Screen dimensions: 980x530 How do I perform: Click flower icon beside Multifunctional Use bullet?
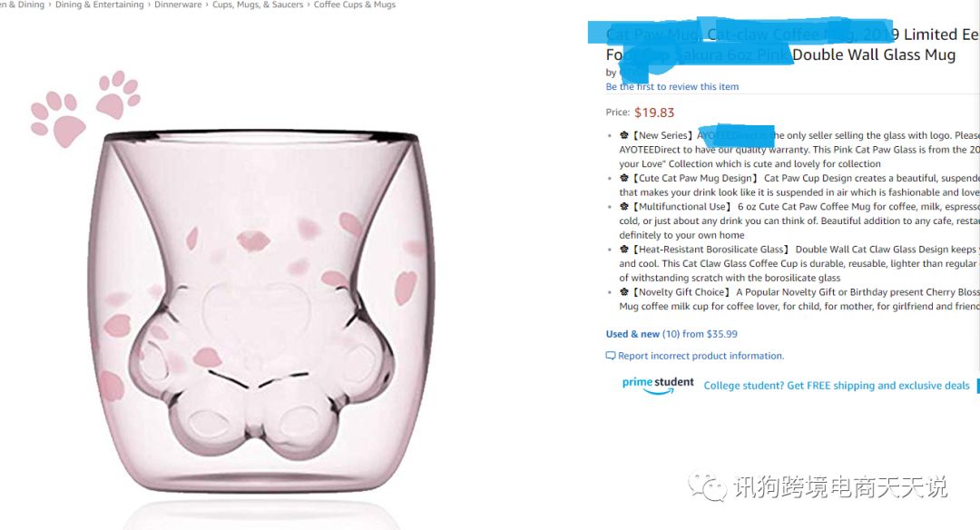pyautogui.click(x=623, y=206)
